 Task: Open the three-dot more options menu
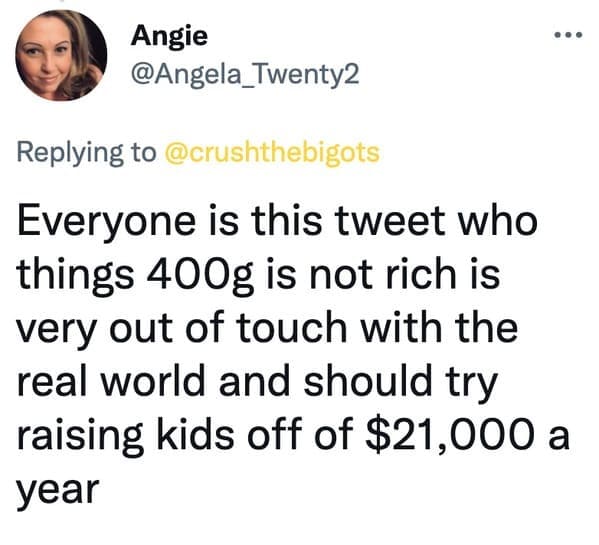(x=568, y=35)
